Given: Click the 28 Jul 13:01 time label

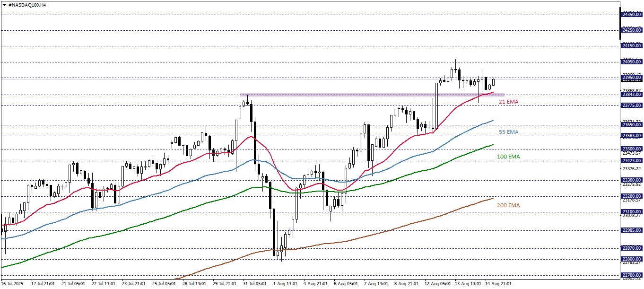Looking at the screenshot, I should click(194, 284).
